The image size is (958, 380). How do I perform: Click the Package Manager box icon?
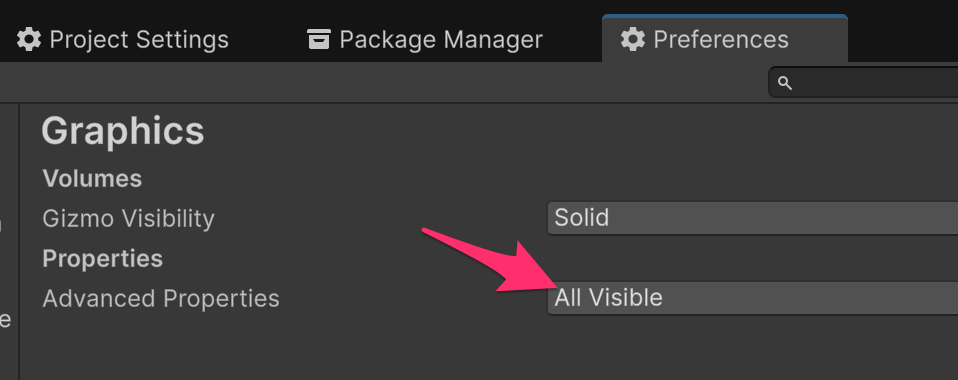(319, 40)
